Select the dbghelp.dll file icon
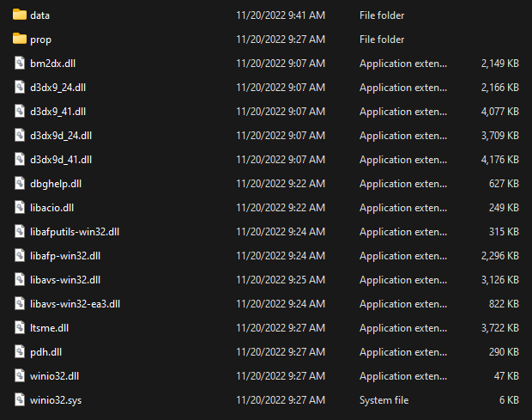532x420 pixels. (x=20, y=184)
